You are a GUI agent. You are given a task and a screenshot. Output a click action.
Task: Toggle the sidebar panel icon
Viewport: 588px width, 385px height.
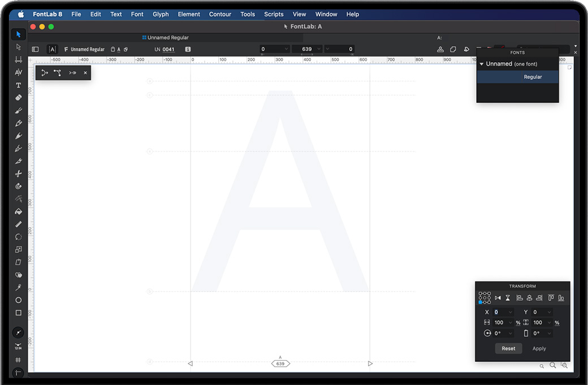click(x=35, y=49)
